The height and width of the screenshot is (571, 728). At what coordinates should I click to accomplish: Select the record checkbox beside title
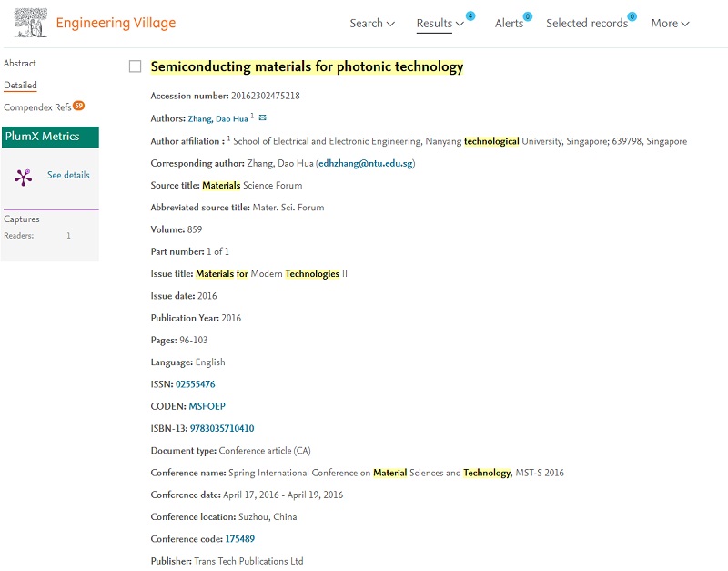click(x=136, y=66)
